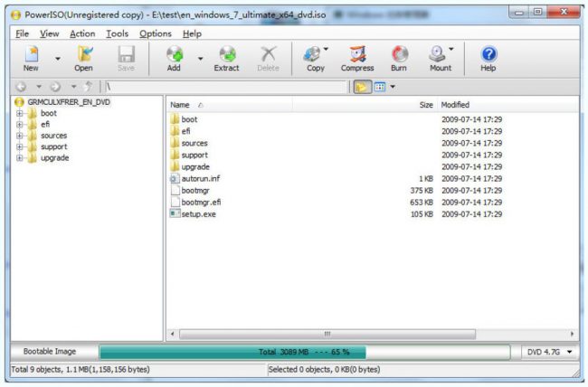The height and width of the screenshot is (387, 588).
Task: Click the Compress toolbar icon
Action: [x=356, y=59]
